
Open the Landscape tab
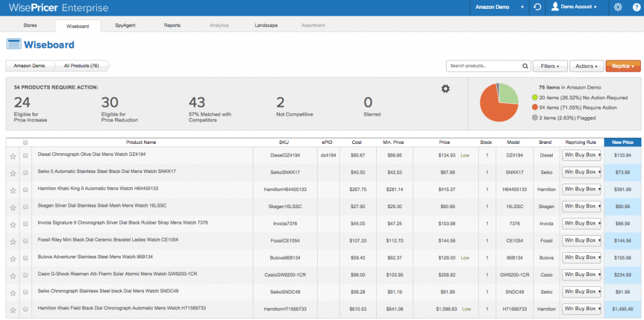(x=266, y=26)
